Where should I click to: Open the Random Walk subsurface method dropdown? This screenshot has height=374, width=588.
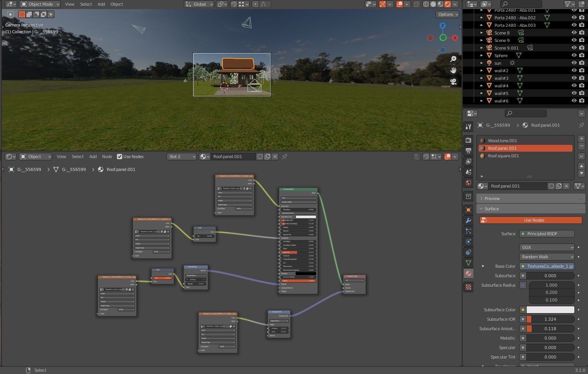pyautogui.click(x=547, y=257)
